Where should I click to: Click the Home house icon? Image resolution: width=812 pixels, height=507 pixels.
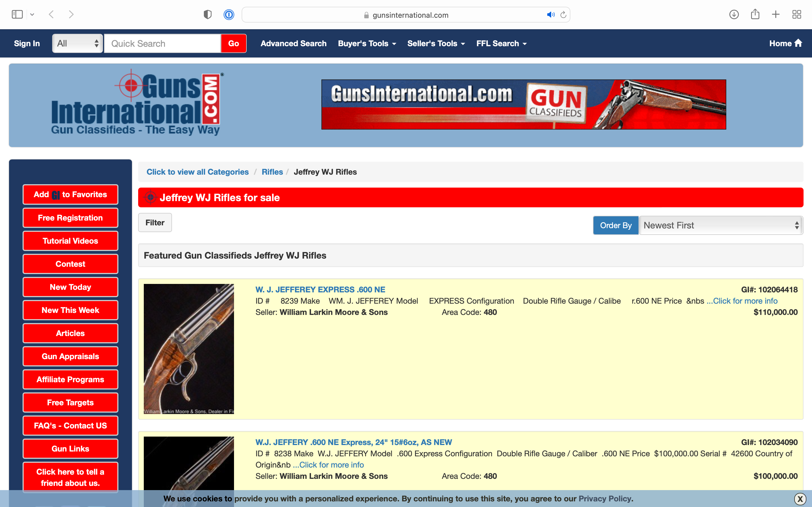coord(798,43)
